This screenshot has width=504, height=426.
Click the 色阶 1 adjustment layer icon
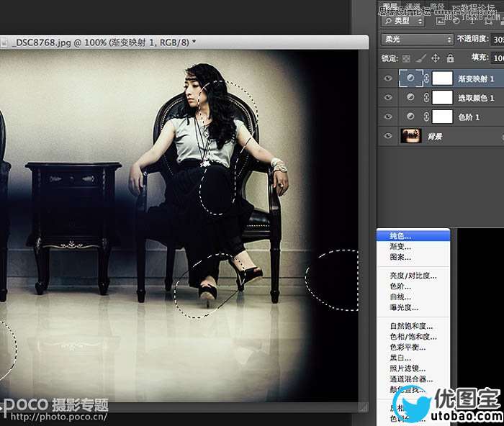click(411, 117)
